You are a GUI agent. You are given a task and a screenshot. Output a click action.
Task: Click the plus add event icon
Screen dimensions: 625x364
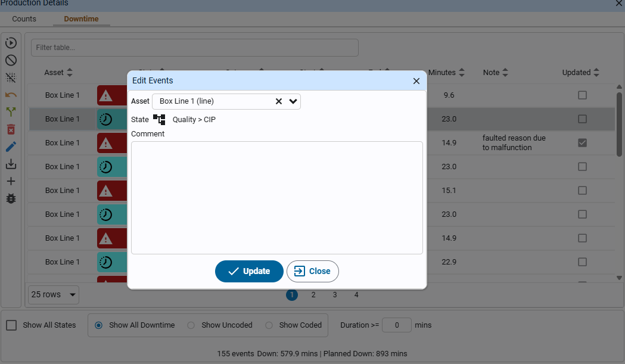tap(11, 181)
